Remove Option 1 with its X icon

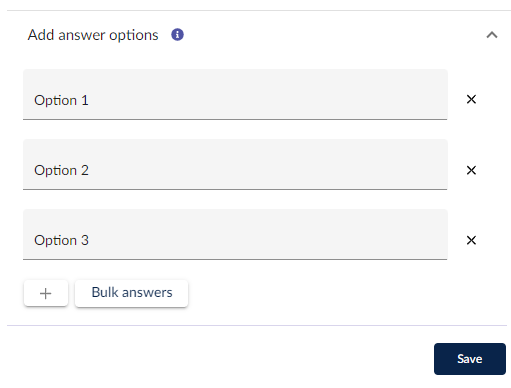[471, 99]
